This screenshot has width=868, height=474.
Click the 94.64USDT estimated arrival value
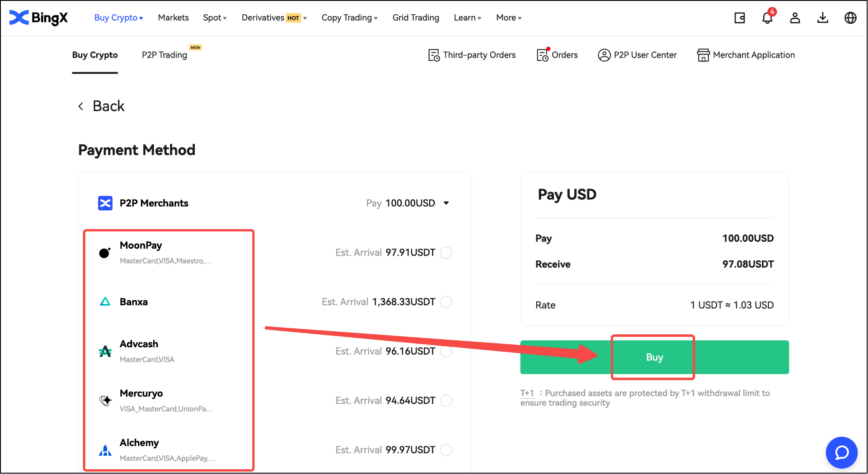pos(410,400)
